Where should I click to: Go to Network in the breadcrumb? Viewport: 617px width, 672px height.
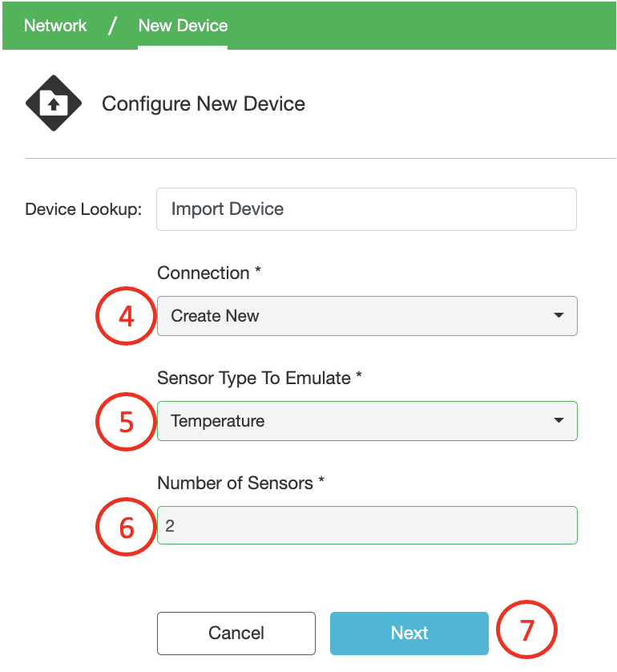click(x=55, y=26)
